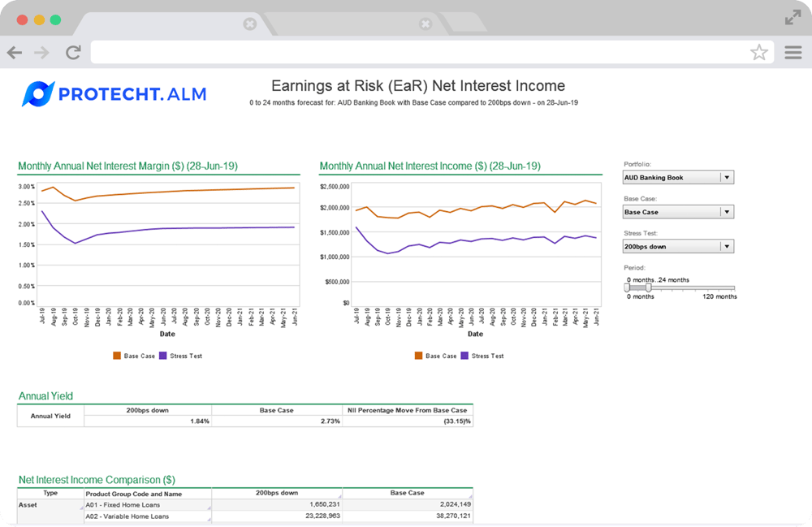The image size is (812, 527).
Task: Open the Portfolio dropdown
Action: 677,177
